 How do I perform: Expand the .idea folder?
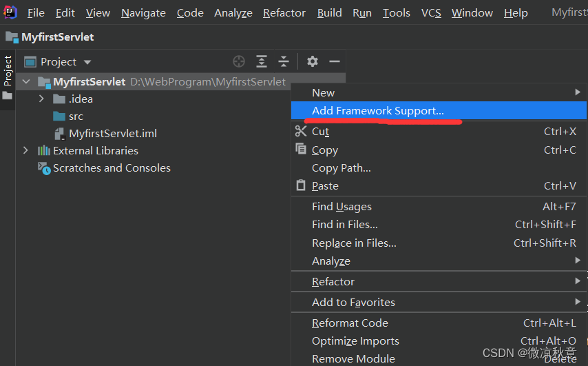pyautogui.click(x=41, y=99)
